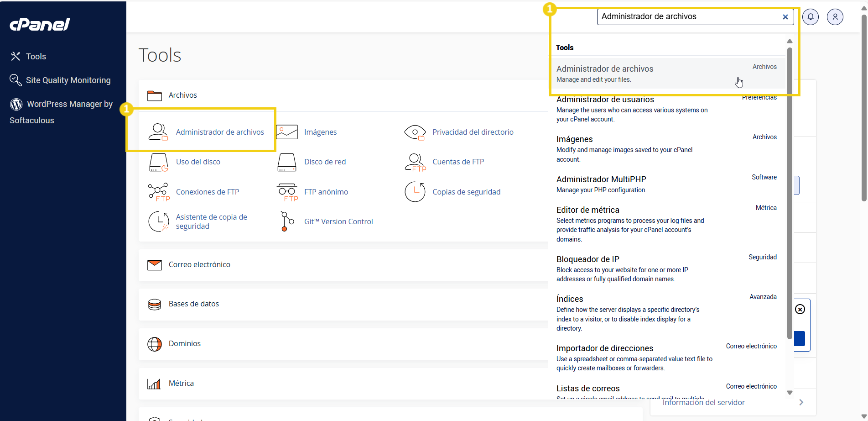Image resolution: width=868 pixels, height=421 pixels.
Task: Open the user account icon
Action: pos(835,17)
